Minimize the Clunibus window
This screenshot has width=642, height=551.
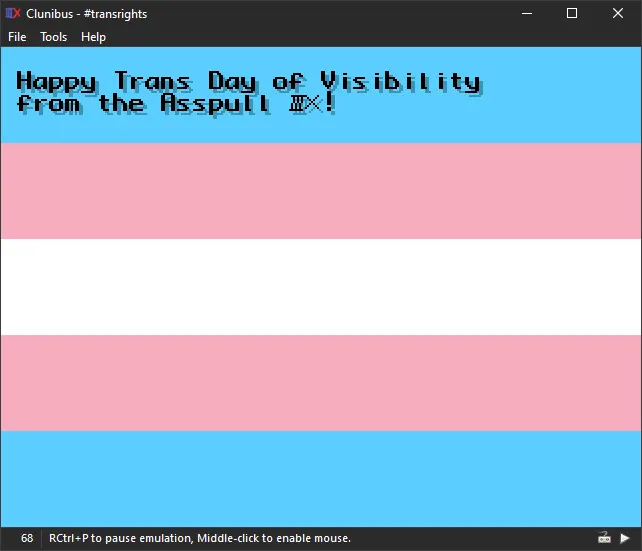tap(526, 14)
